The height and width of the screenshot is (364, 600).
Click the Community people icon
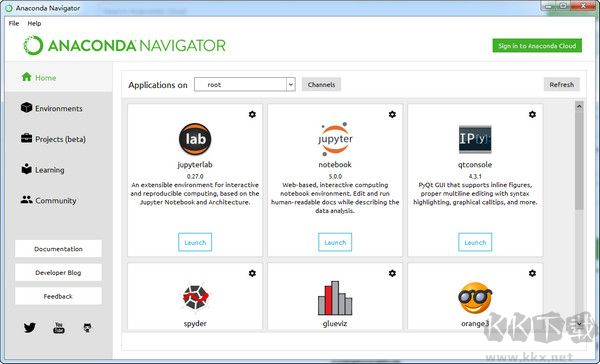26,200
